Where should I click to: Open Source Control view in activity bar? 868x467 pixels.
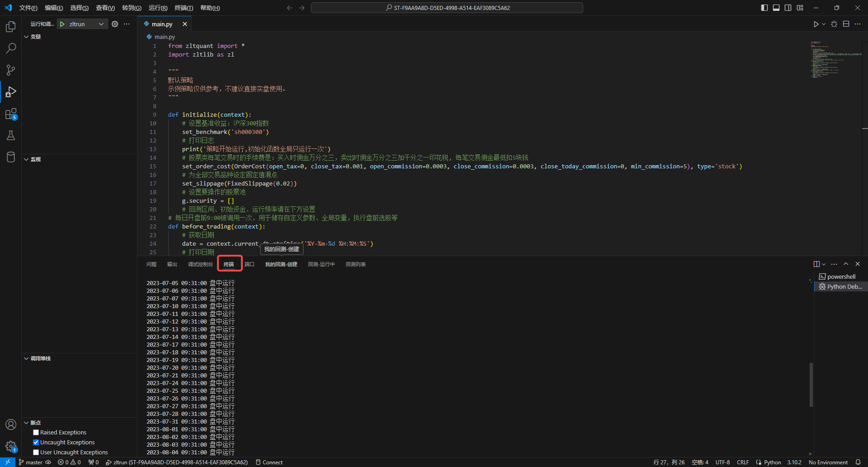11,70
